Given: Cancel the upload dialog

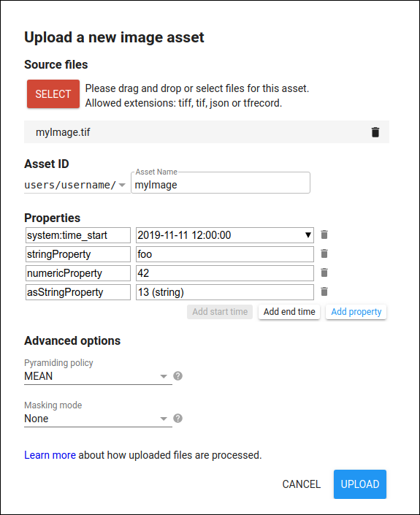Looking at the screenshot, I should 302,484.
